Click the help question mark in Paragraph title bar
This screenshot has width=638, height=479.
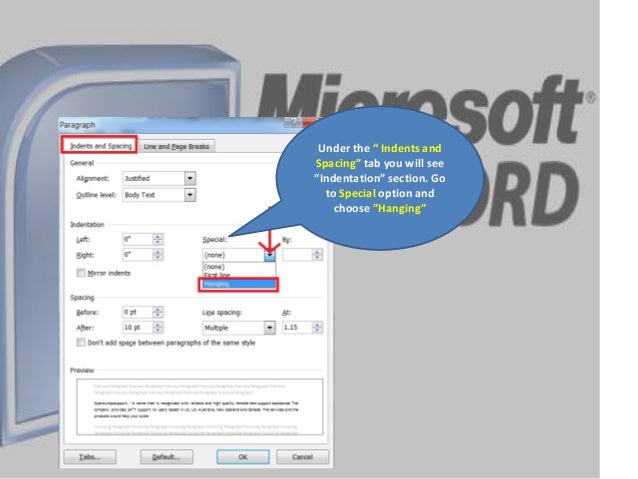click(x=293, y=122)
